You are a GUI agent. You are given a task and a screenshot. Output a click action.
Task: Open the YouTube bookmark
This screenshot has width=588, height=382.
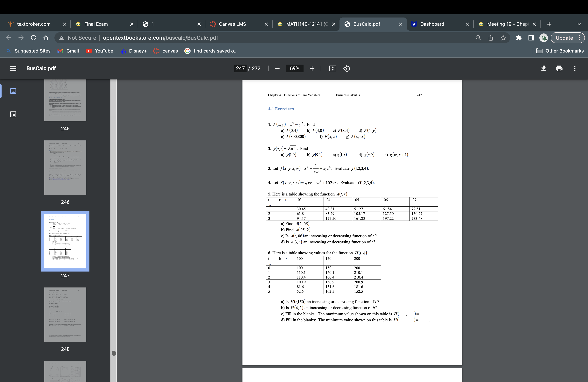[104, 51]
